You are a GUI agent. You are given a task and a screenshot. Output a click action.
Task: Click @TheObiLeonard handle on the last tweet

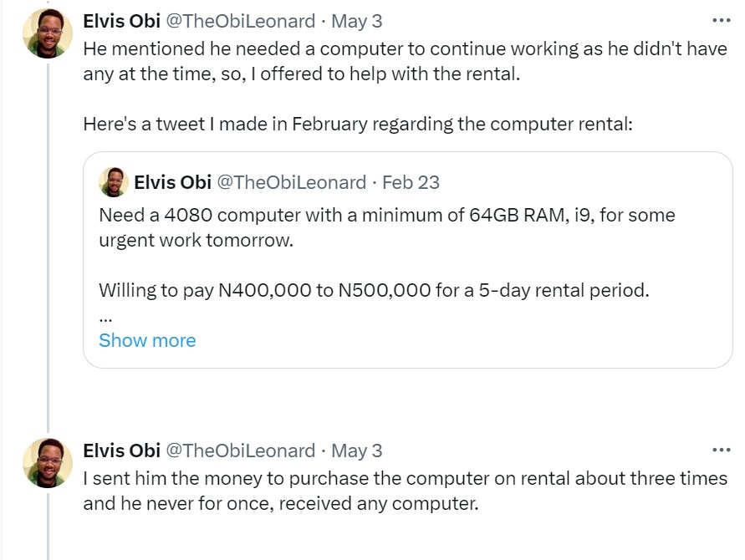coord(241,451)
